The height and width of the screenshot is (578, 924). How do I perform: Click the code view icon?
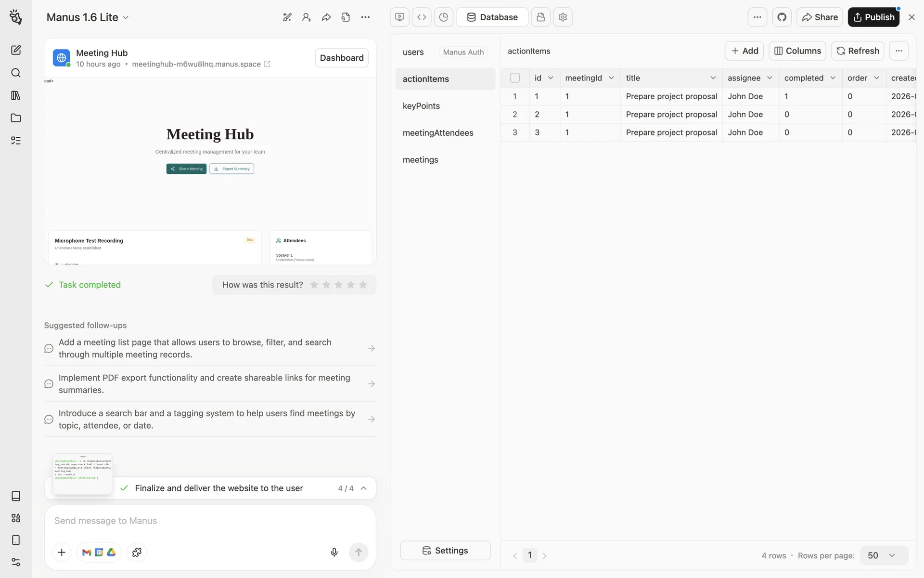[422, 17]
